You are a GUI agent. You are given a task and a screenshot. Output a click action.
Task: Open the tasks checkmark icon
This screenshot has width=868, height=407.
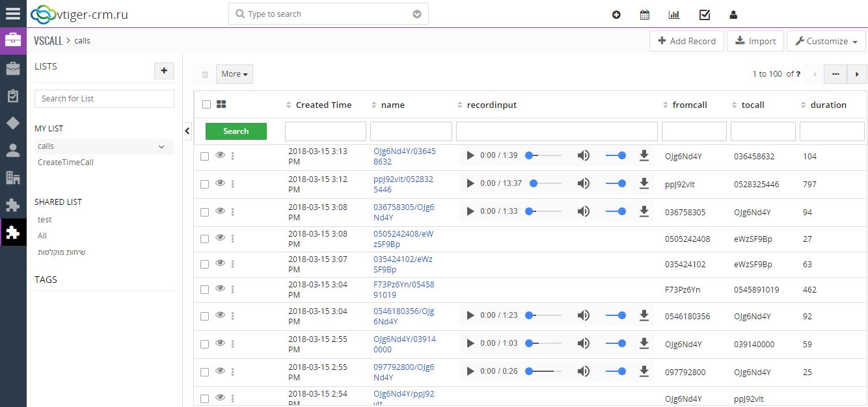pos(705,15)
